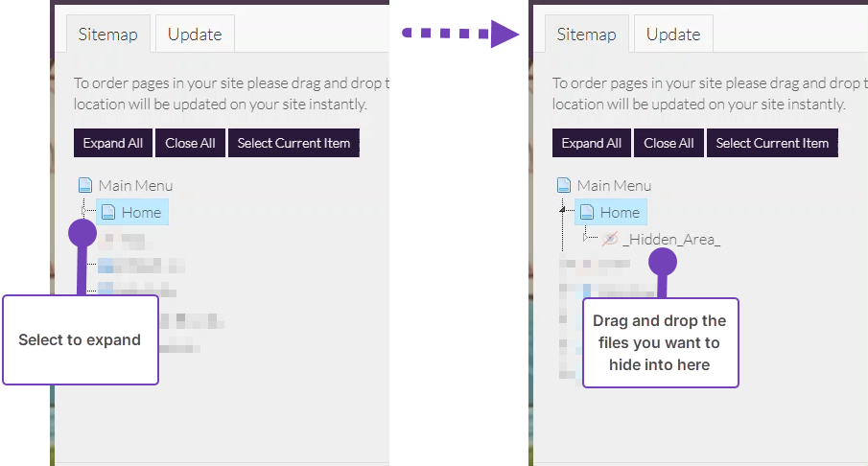This screenshot has width=868, height=466.
Task: Click the Home page icon in left panel
Action: click(x=108, y=212)
